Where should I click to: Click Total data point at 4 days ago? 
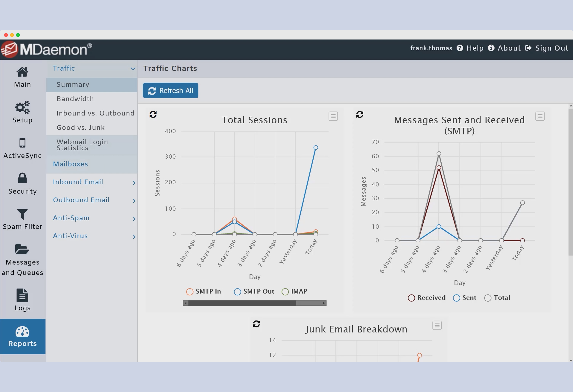click(x=439, y=154)
